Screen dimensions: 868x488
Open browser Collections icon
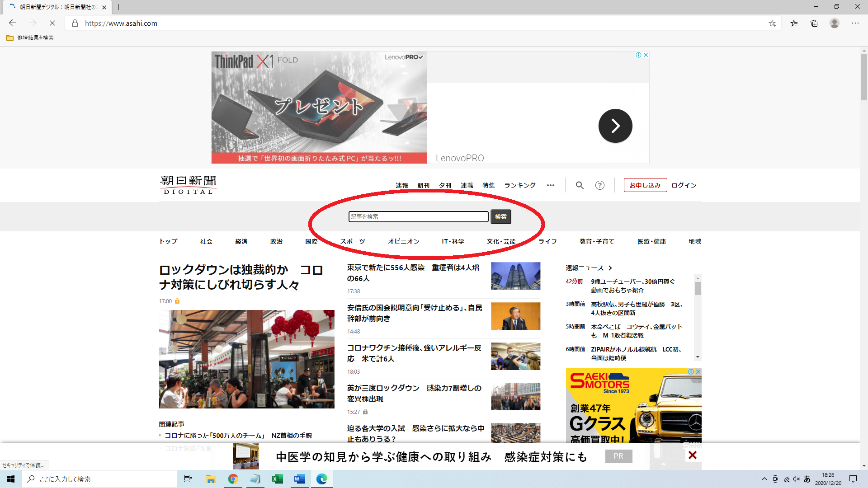tap(814, 23)
